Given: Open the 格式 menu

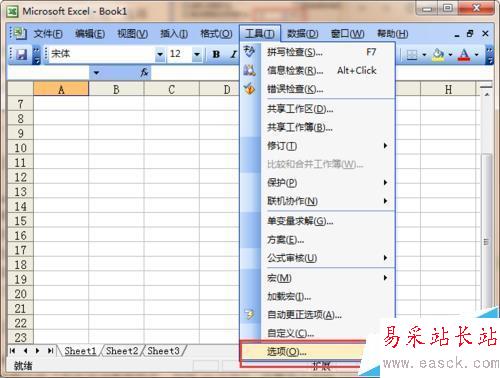Looking at the screenshot, I should tap(216, 34).
